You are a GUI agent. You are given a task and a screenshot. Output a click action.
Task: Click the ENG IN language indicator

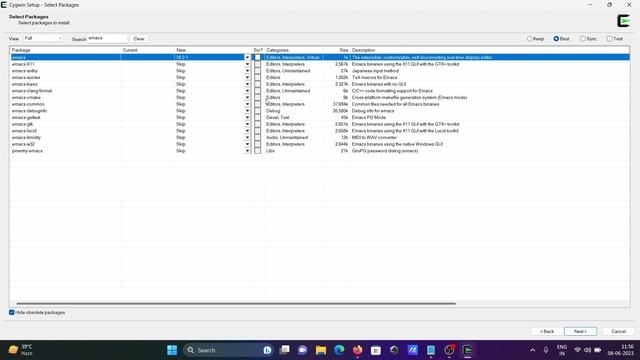coord(562,350)
